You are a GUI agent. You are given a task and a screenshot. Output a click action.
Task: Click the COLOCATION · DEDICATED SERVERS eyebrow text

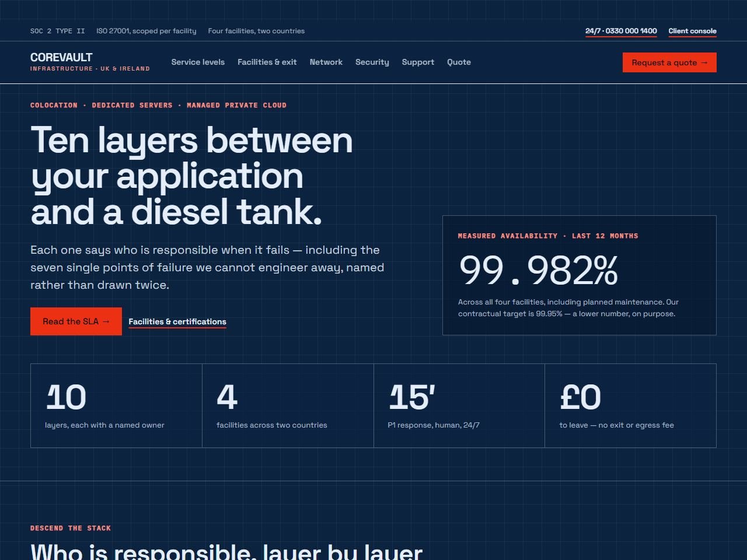pyautogui.click(x=158, y=106)
